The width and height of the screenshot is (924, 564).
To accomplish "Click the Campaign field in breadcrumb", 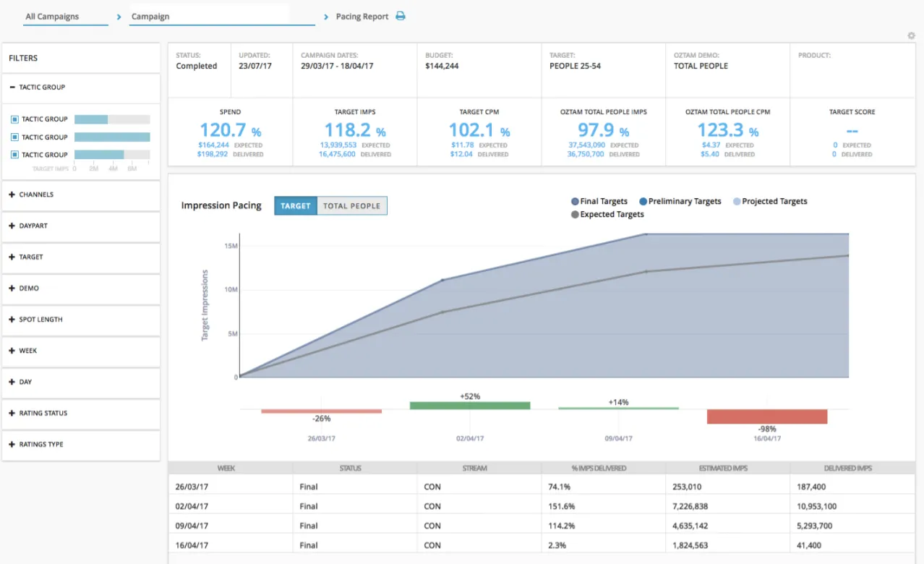I will pyautogui.click(x=222, y=16).
